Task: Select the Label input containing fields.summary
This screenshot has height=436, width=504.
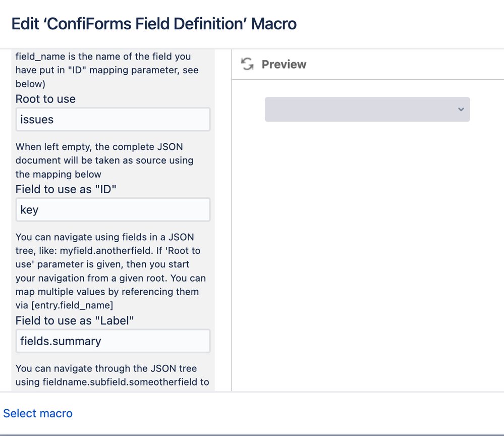Action: [113, 341]
